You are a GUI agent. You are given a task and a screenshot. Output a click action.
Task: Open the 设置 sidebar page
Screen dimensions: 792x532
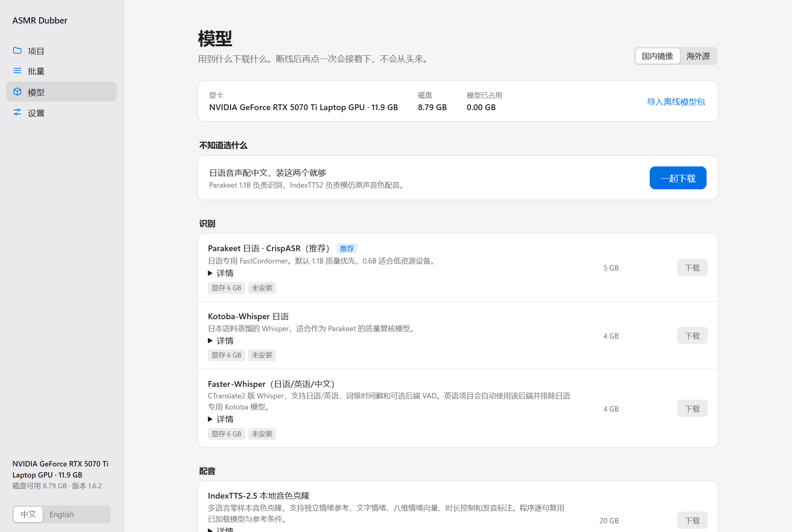[61, 113]
